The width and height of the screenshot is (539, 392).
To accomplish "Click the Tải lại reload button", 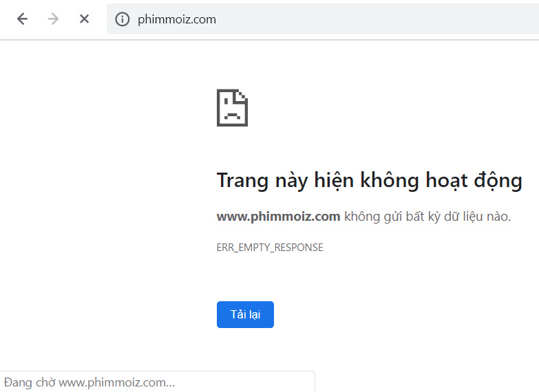I will click(245, 315).
